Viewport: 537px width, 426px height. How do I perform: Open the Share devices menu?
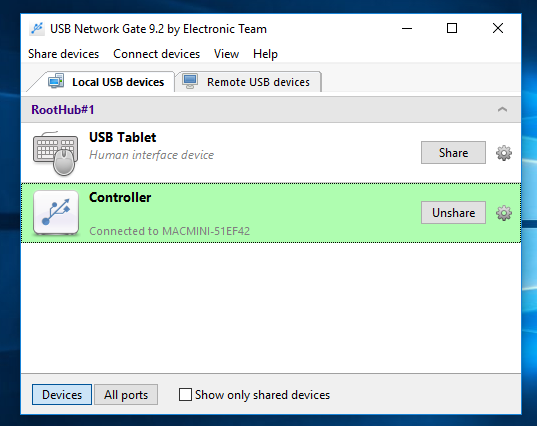click(x=63, y=54)
